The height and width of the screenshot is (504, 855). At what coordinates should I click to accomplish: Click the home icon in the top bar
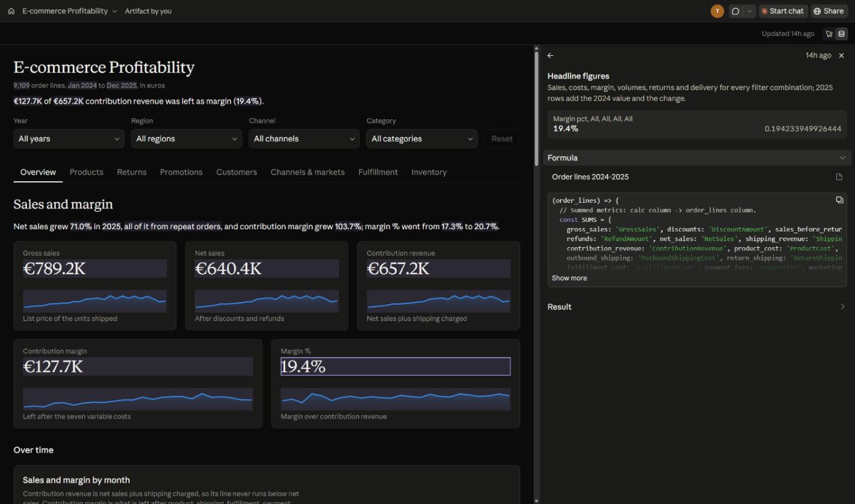[11, 11]
